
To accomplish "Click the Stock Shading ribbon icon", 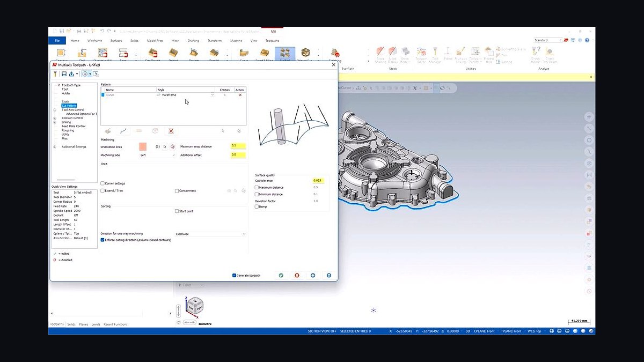I will tap(380, 54).
